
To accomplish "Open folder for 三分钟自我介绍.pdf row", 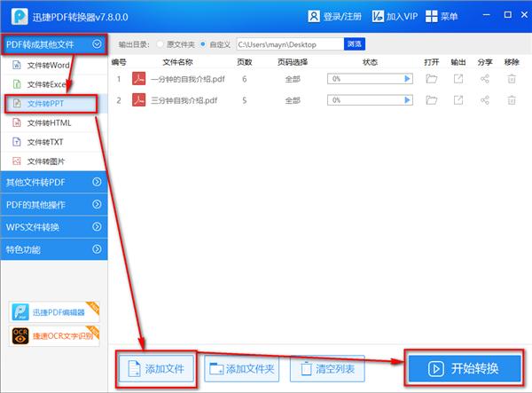I will [x=431, y=100].
